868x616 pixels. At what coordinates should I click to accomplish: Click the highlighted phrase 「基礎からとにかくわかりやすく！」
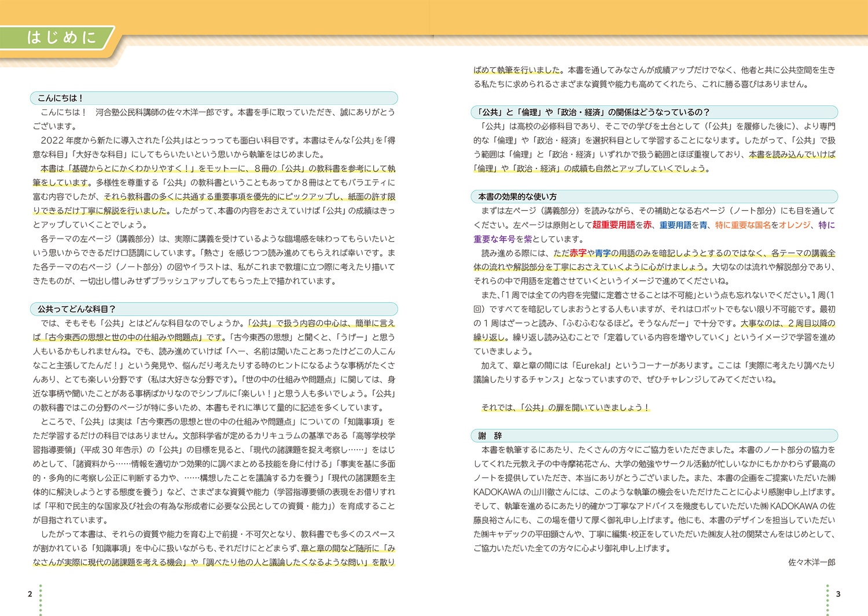pos(131,168)
